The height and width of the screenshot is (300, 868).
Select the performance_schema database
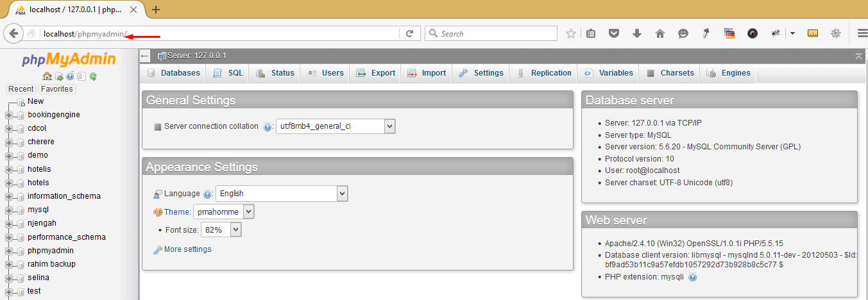[67, 237]
